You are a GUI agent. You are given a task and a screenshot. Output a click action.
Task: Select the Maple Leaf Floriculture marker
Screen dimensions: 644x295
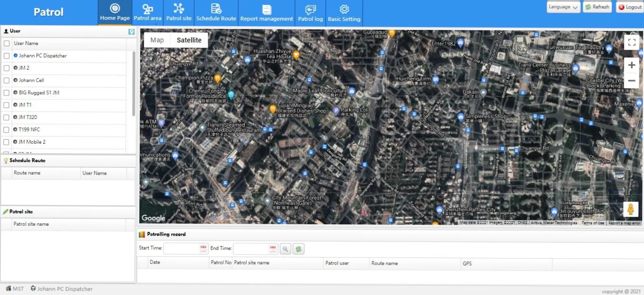[352, 91]
